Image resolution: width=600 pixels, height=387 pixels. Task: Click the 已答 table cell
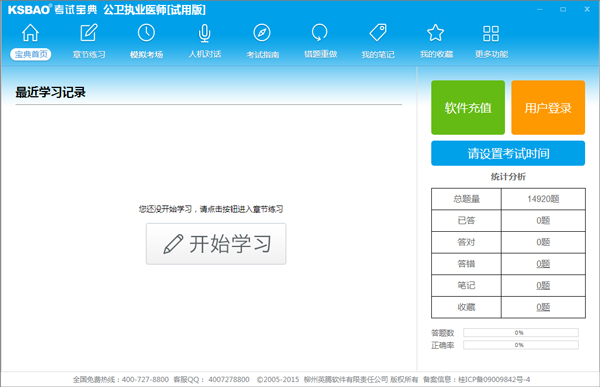click(466, 220)
